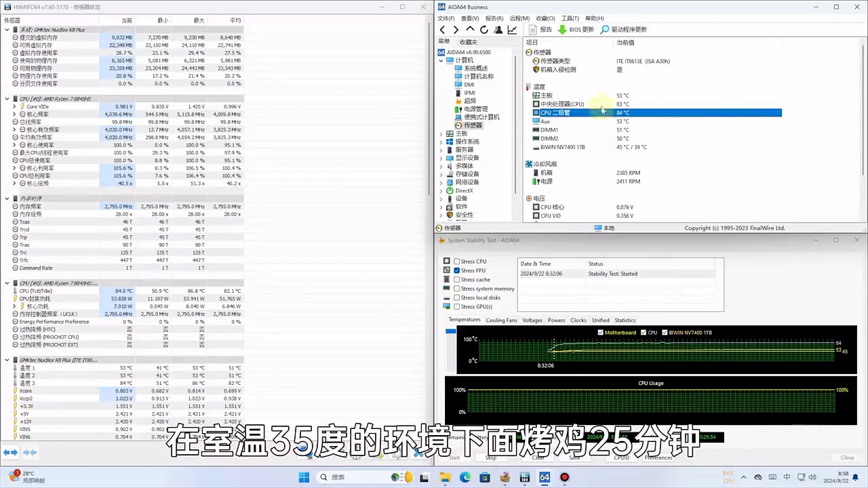Expand the Core VIDs row in HWiNFO
Image resolution: width=868 pixels, height=488 pixels.
tap(15, 106)
